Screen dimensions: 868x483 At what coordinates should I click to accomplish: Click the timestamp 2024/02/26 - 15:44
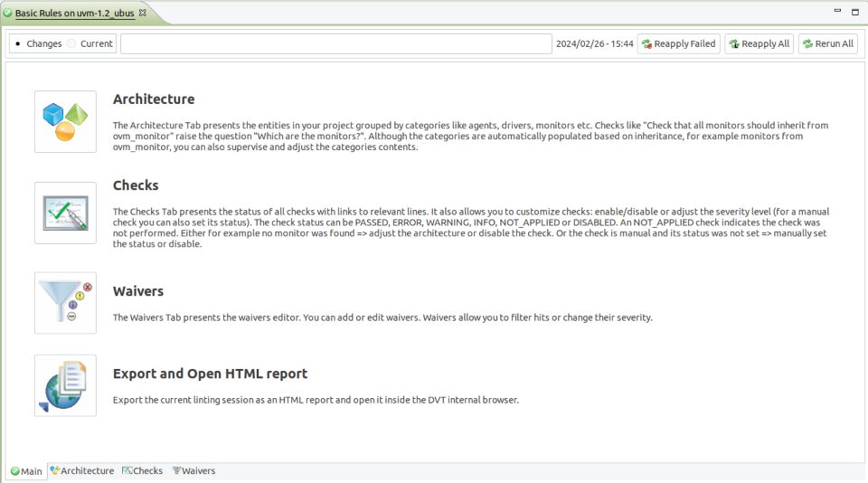pos(595,43)
